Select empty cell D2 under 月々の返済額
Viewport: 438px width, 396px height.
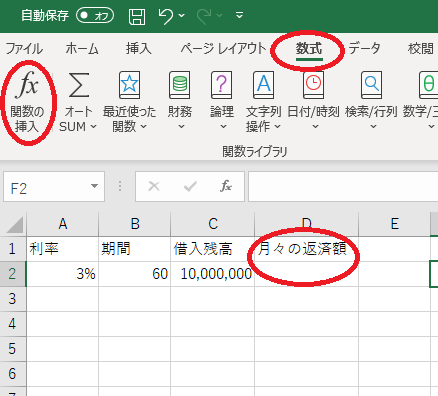(307, 274)
